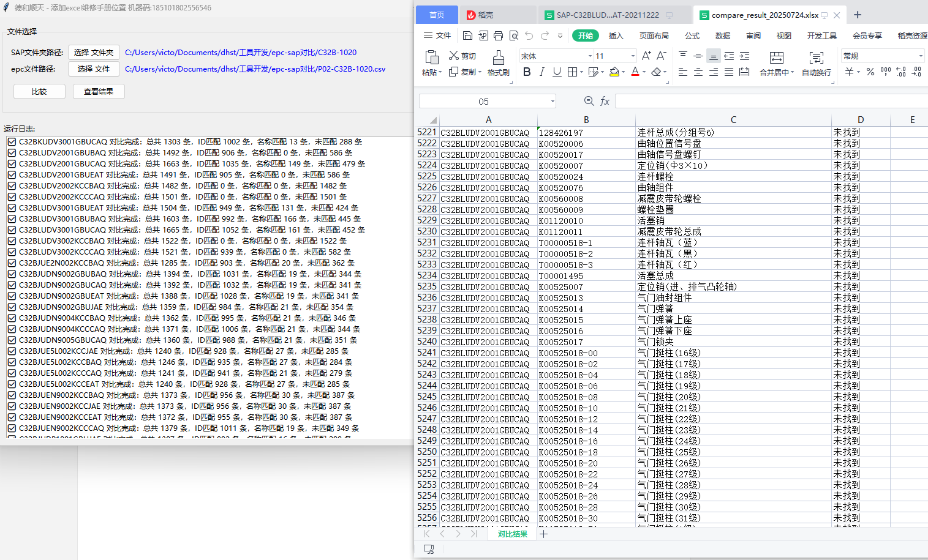Open the font name dropdown (宋体)
The image size is (928, 560).
point(590,56)
